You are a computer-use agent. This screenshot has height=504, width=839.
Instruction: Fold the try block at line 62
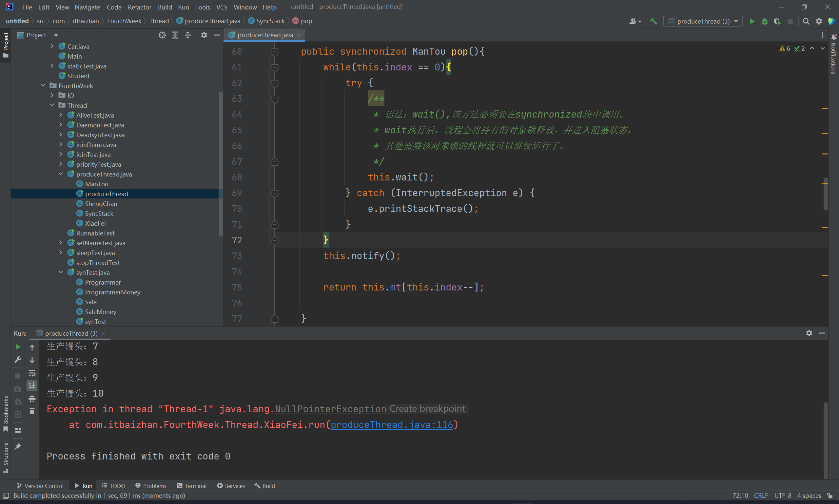(275, 83)
